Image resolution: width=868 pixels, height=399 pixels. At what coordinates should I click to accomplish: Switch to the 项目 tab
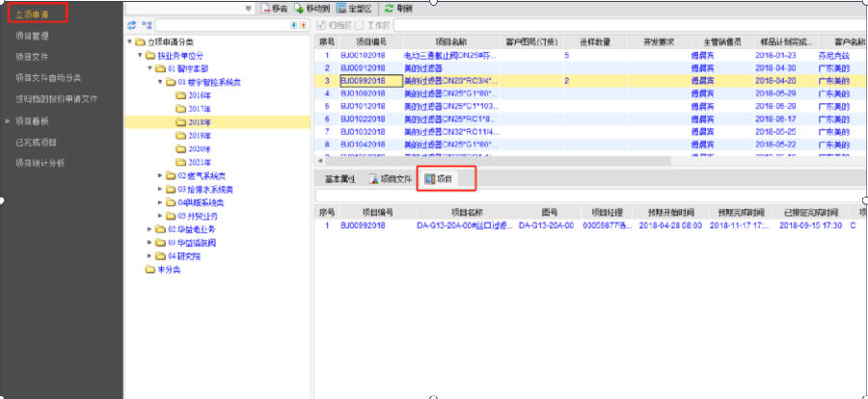[x=439, y=179]
